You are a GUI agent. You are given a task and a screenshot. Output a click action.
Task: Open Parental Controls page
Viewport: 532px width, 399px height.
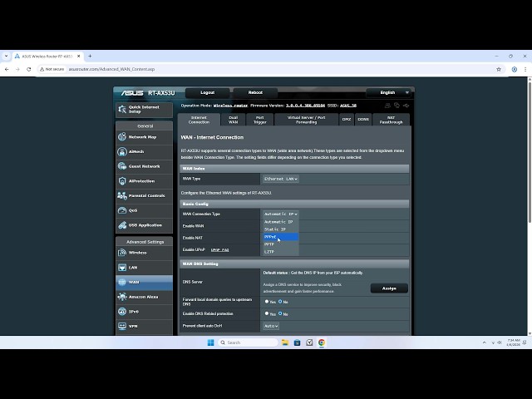pyautogui.click(x=144, y=196)
